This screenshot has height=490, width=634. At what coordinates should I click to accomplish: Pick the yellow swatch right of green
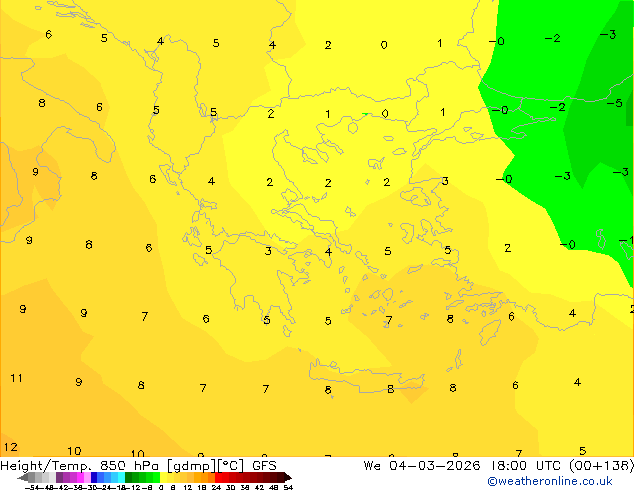(x=163, y=477)
